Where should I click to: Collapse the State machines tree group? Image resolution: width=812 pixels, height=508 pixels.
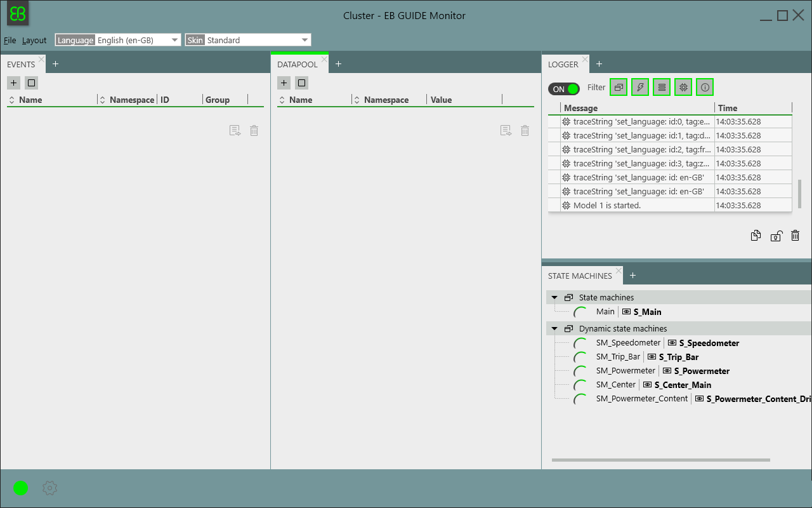click(554, 297)
